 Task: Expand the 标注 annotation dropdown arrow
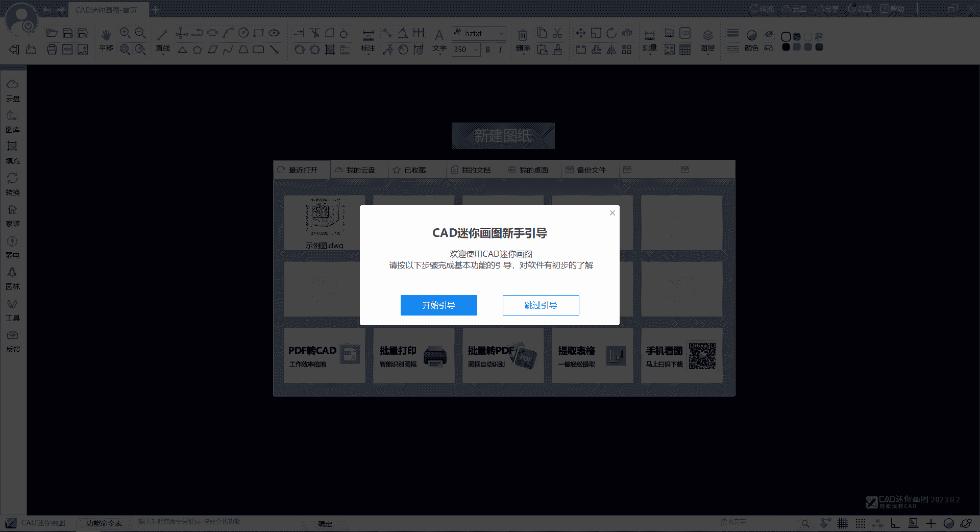pos(368,54)
